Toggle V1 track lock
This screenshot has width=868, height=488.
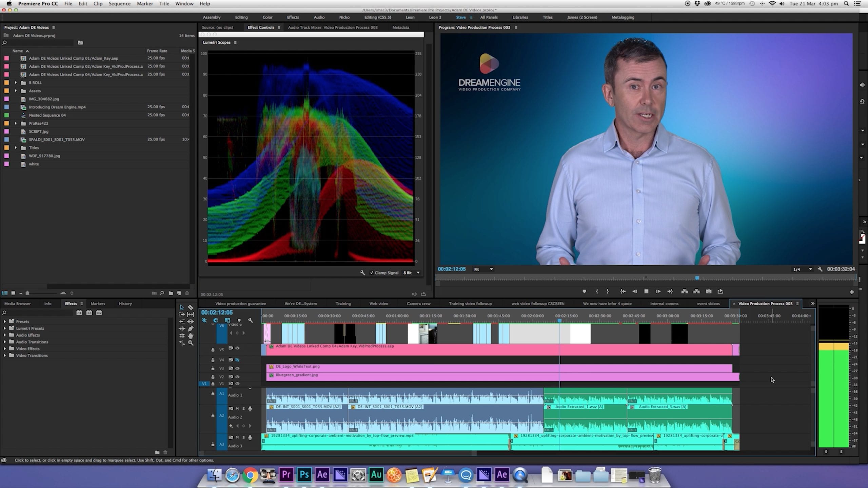click(213, 384)
